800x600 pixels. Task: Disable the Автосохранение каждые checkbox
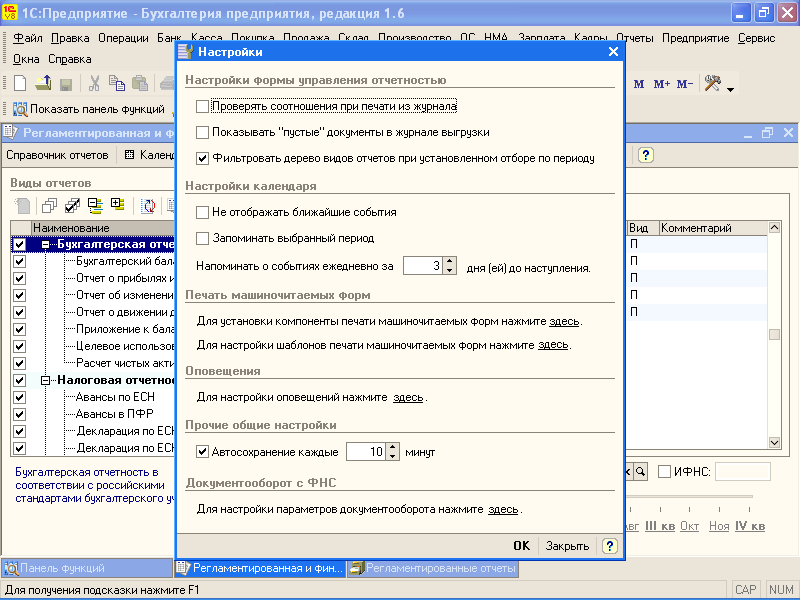(x=203, y=452)
